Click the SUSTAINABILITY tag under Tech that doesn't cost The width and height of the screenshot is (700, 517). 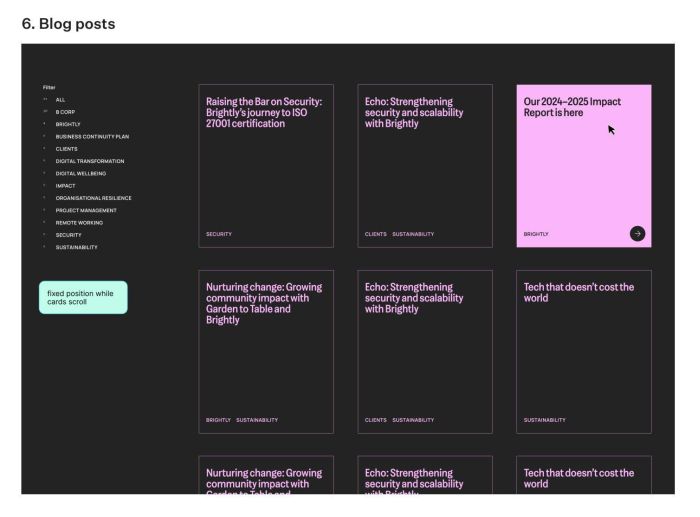coord(544,420)
